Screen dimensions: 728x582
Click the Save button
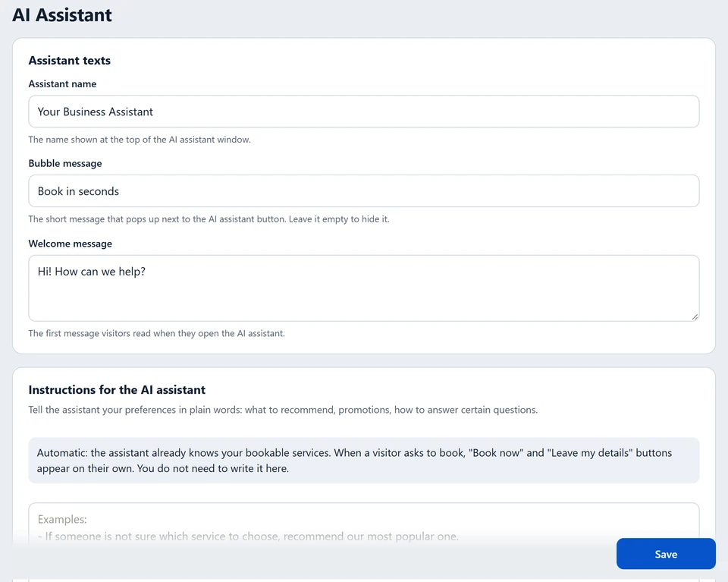click(x=666, y=554)
